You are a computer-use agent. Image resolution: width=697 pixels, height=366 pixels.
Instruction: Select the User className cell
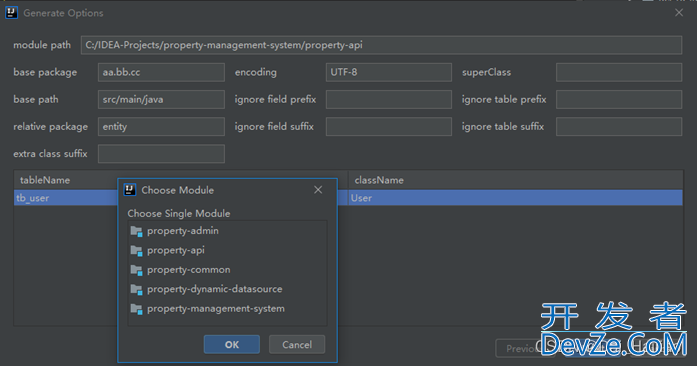tap(516, 198)
